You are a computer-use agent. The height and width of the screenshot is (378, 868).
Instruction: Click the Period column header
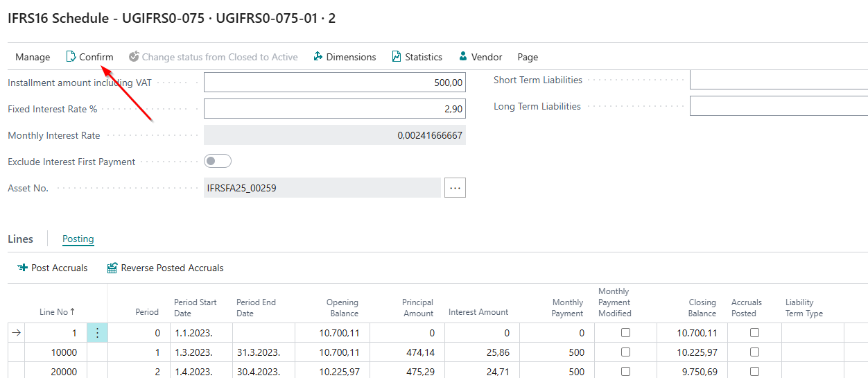pos(147,312)
